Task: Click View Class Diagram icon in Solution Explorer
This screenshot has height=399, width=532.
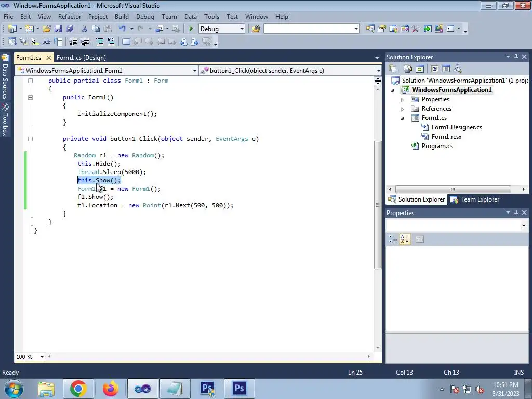Action: [x=458, y=69]
